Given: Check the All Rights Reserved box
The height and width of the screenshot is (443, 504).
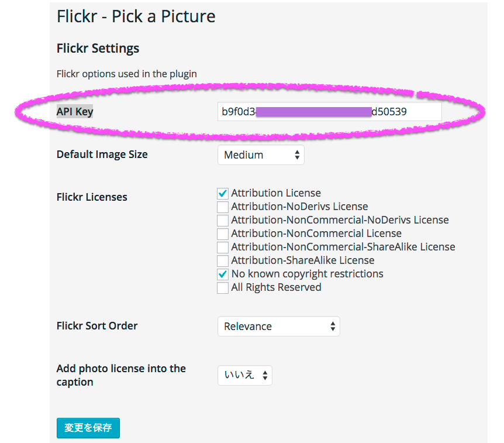Looking at the screenshot, I should [x=222, y=288].
